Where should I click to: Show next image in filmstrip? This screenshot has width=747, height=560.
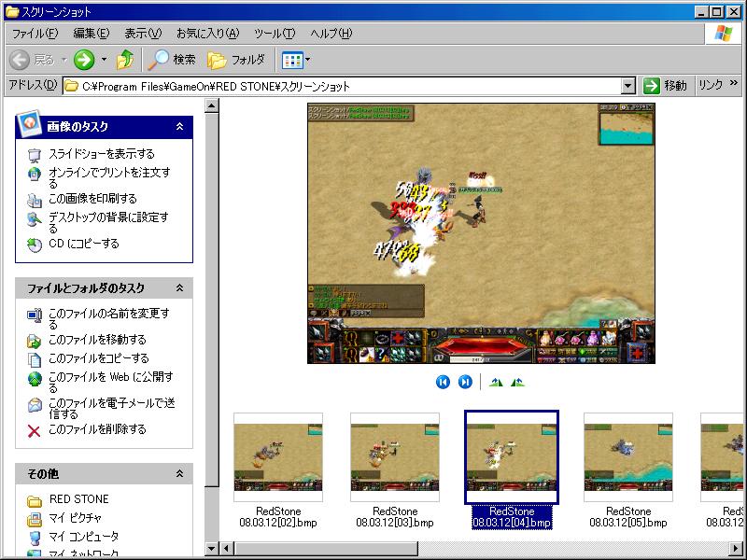(465, 382)
